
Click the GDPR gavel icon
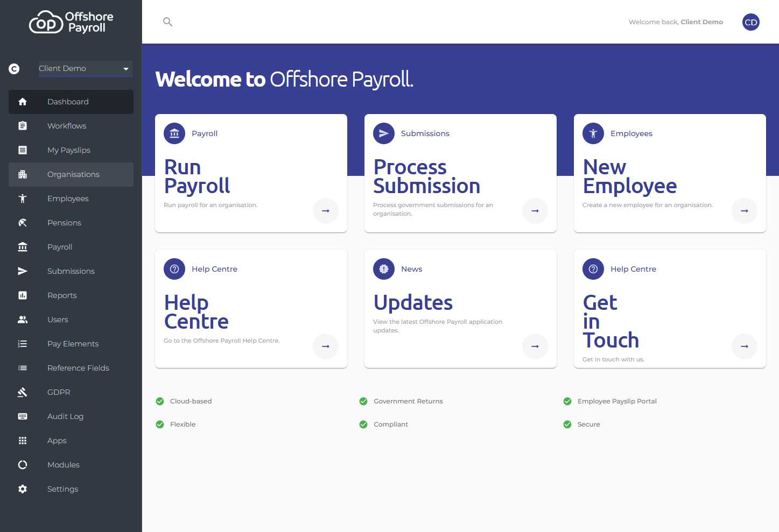(x=23, y=392)
